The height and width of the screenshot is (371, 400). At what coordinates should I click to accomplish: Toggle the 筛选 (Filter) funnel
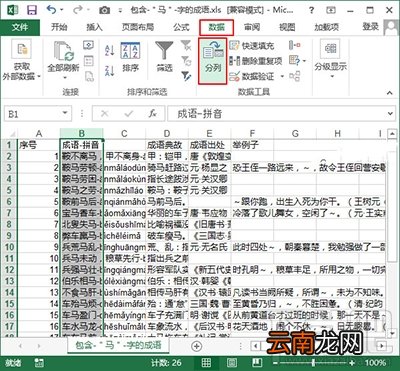[164, 57]
